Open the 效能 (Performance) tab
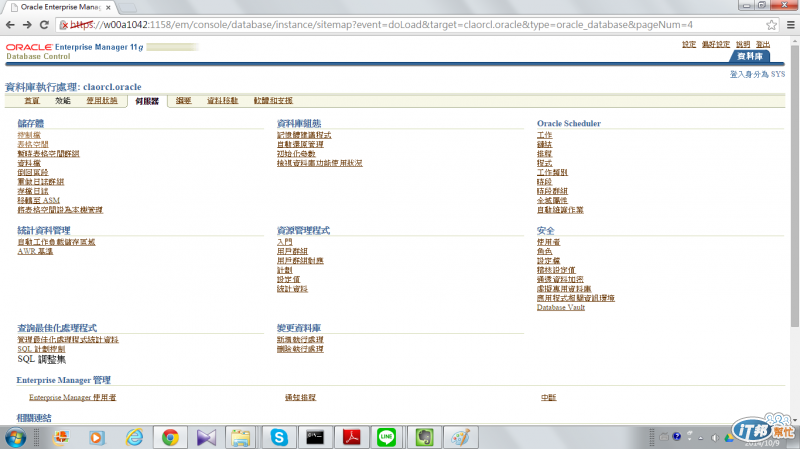 click(63, 101)
